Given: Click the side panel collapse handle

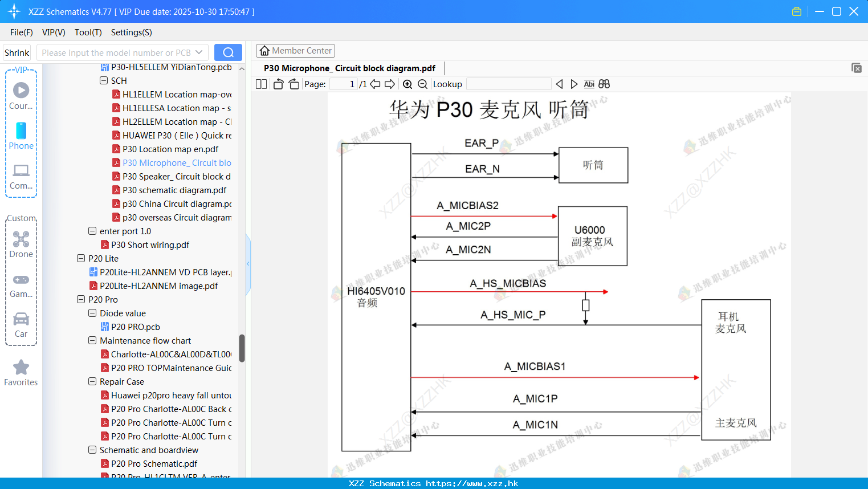Looking at the screenshot, I should click(248, 264).
